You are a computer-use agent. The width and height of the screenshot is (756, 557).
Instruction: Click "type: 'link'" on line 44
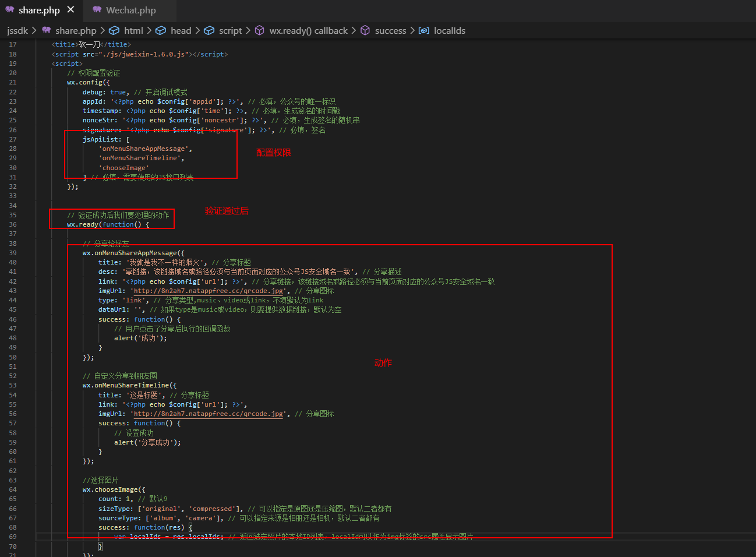(123, 300)
